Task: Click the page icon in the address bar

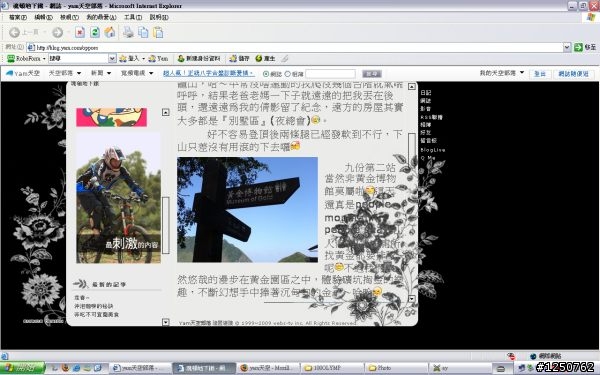Action: (x=31, y=47)
